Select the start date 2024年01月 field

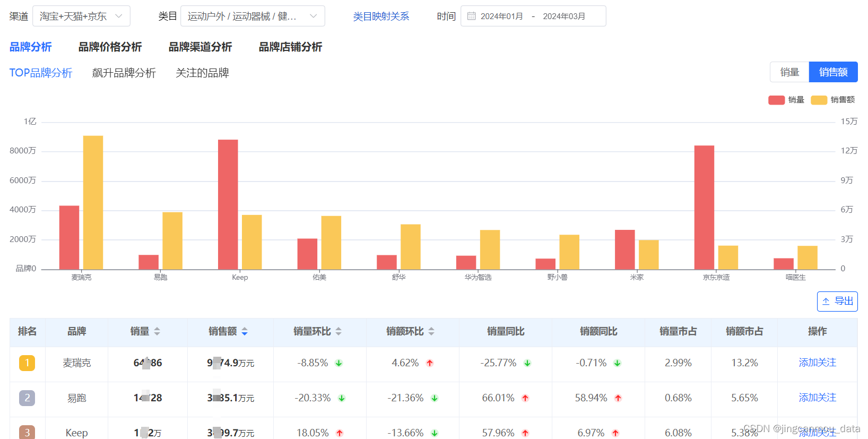(x=501, y=16)
